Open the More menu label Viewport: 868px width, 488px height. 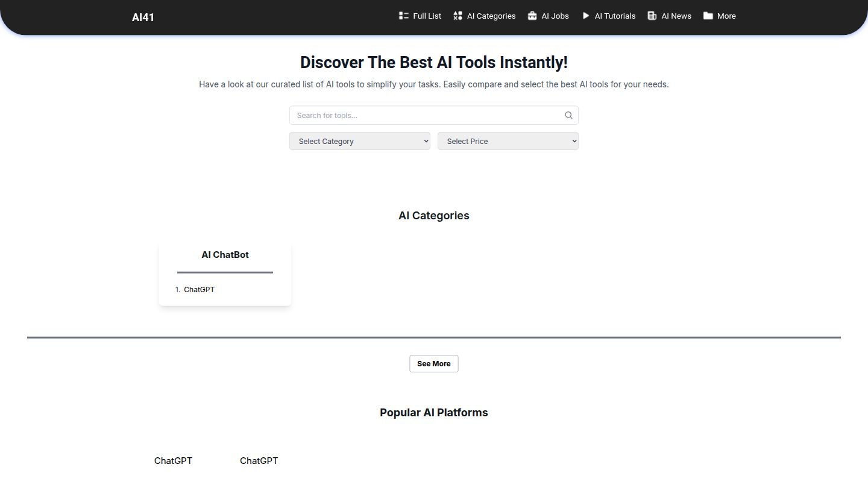[726, 16]
